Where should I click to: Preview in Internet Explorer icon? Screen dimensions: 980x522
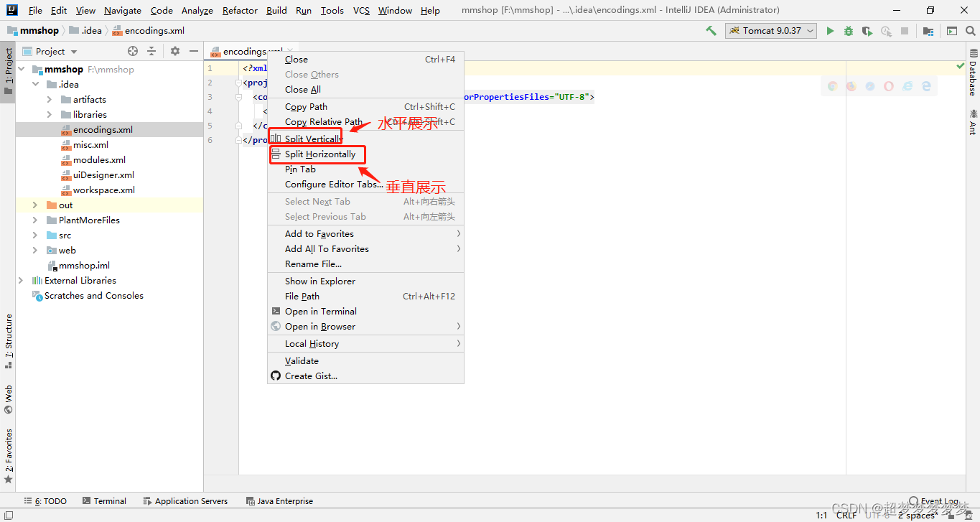(907, 86)
